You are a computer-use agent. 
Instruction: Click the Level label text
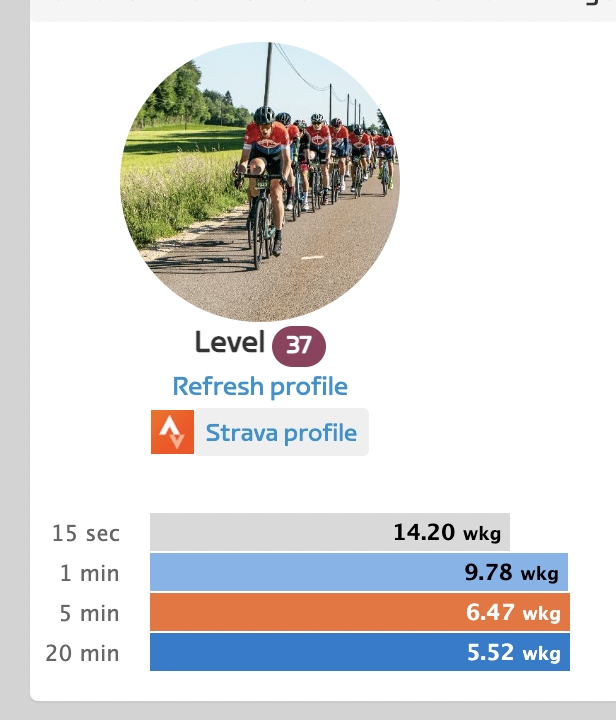coord(230,343)
